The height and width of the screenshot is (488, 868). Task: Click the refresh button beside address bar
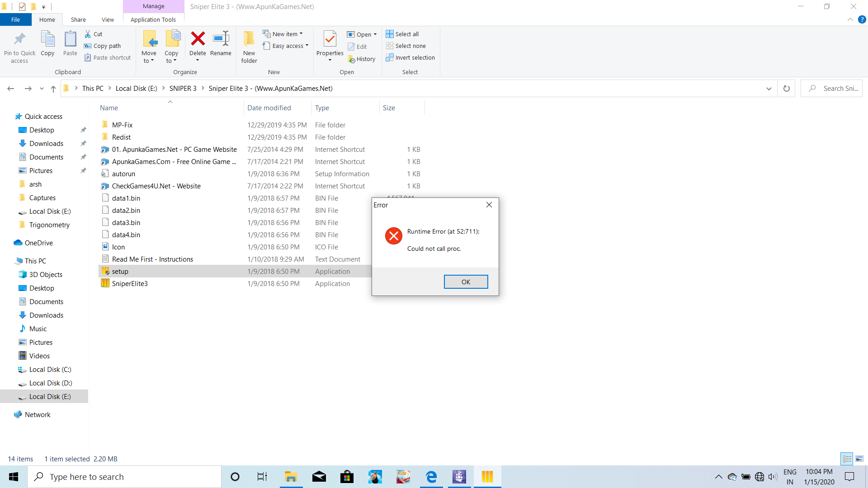786,89
